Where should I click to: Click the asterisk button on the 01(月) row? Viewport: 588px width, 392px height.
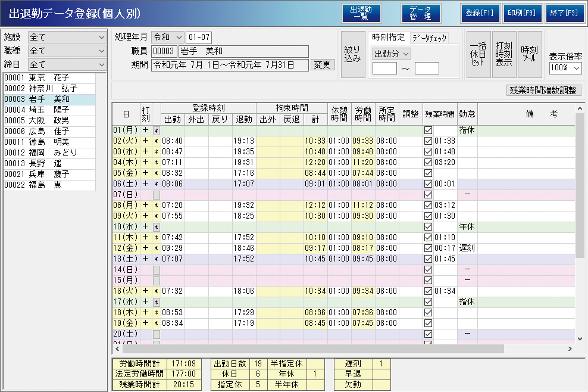pos(156,130)
